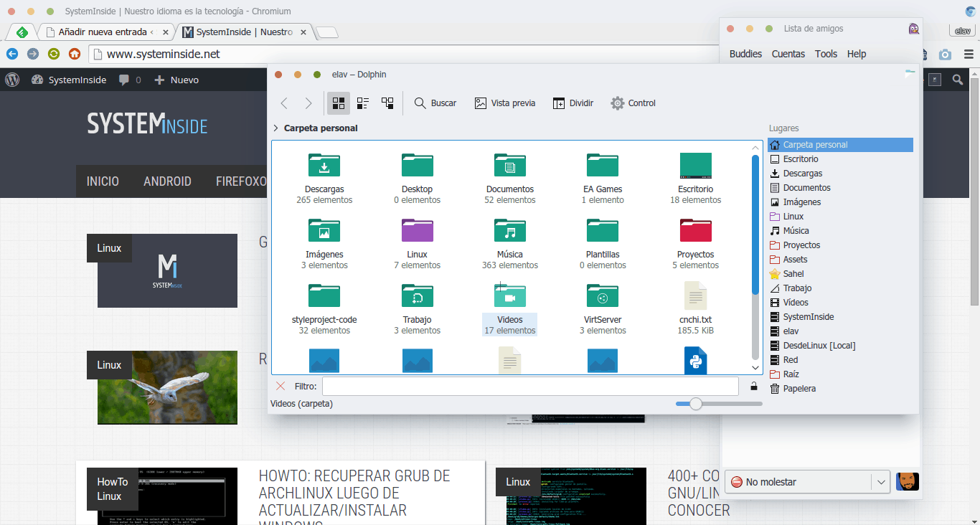Open the Buddies menu
The width and height of the screenshot is (980, 525).
745,54
